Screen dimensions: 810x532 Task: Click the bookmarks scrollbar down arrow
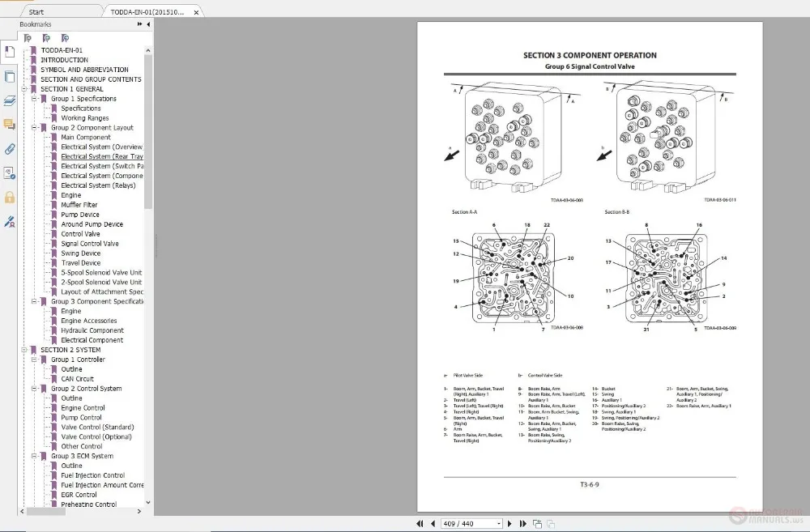148,502
